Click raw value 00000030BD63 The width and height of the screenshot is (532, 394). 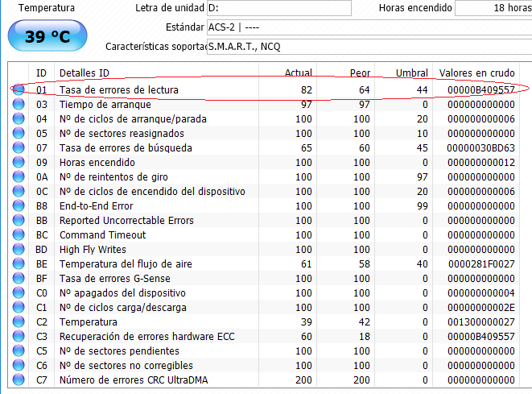tap(480, 148)
